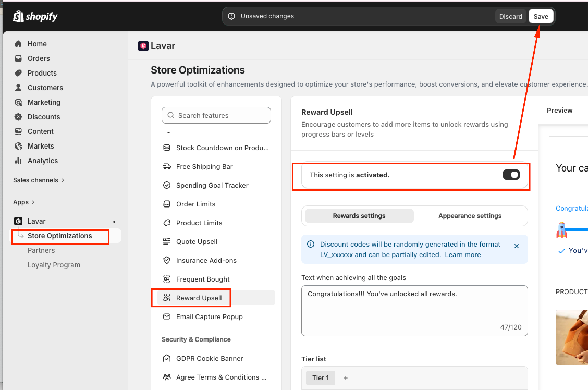Discard the unsaved changes
The height and width of the screenshot is (390, 588).
pos(510,17)
